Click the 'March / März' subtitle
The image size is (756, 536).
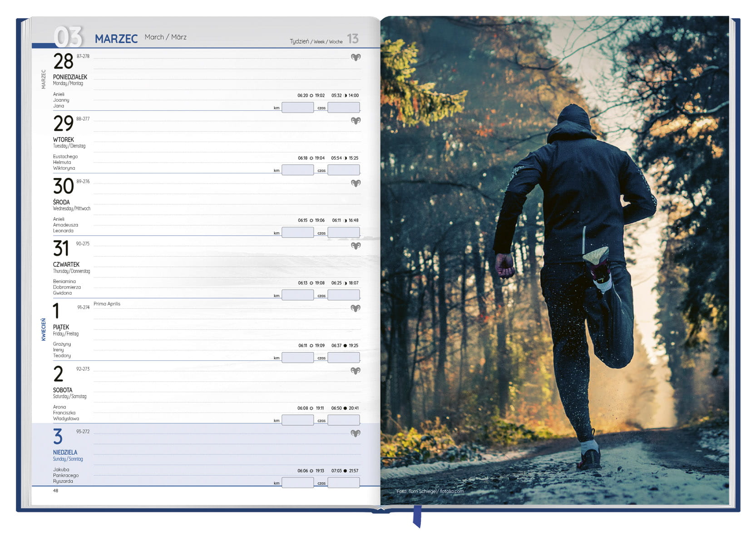click(x=165, y=37)
